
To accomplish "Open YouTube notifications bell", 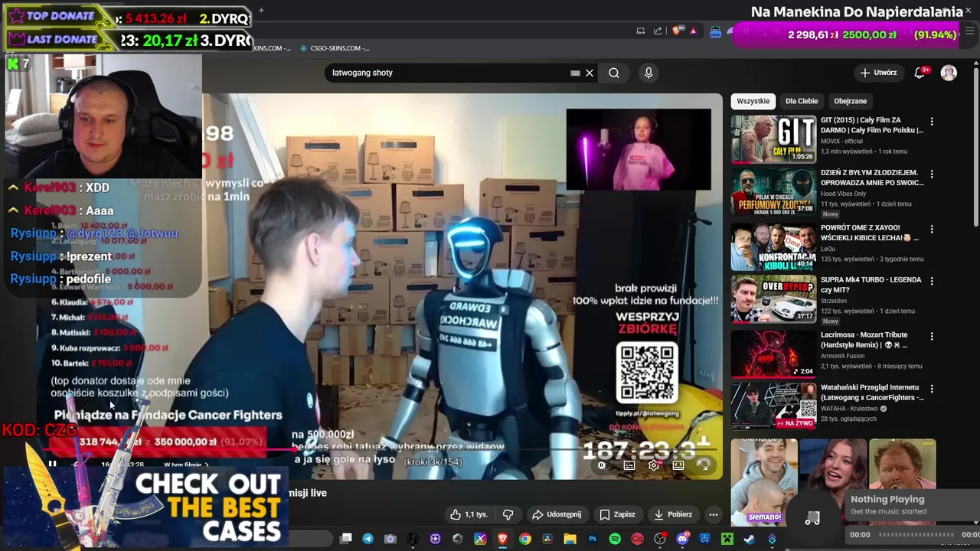I will pyautogui.click(x=920, y=73).
